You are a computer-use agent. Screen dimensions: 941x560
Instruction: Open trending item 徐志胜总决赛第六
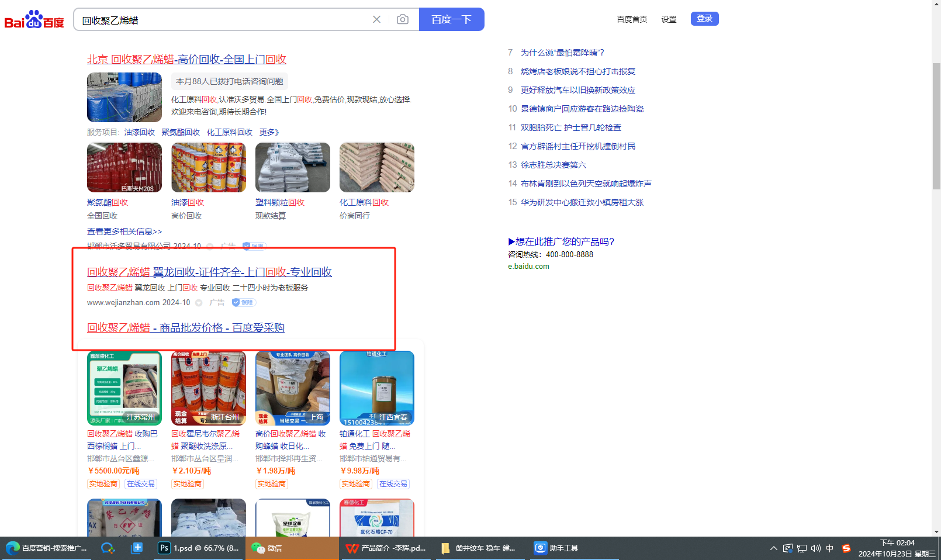pyautogui.click(x=553, y=165)
